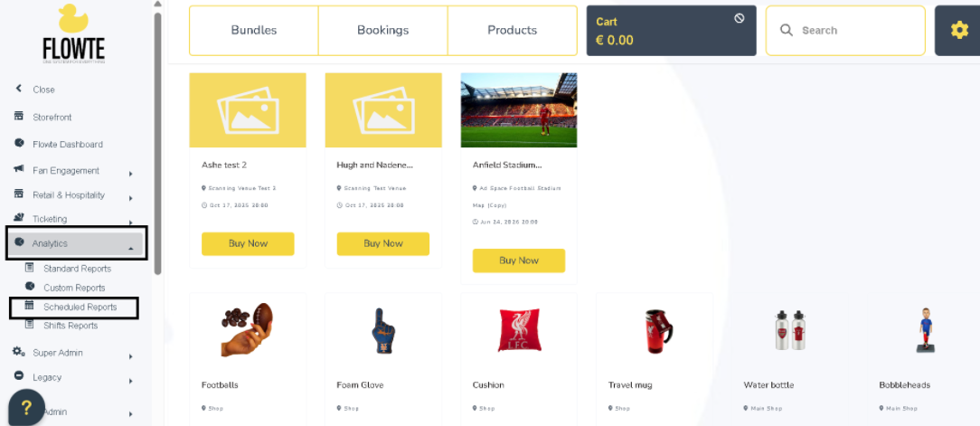Select the Travel mug product thumbnail
Viewport: 980px width, 426px height.
click(x=654, y=330)
